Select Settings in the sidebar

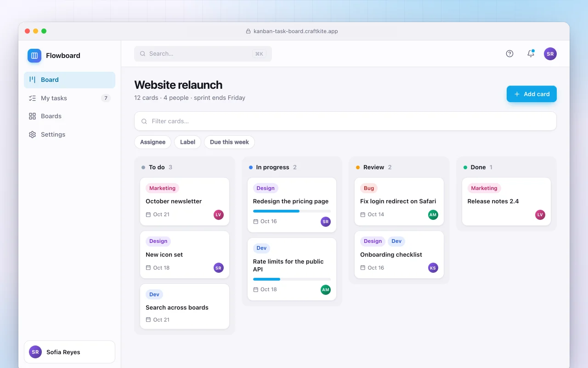69,134
